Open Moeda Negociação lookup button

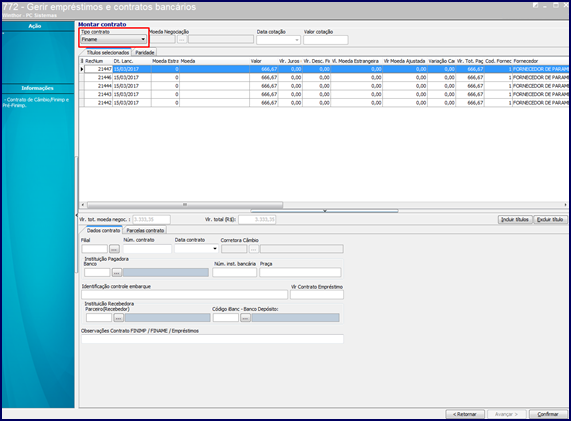point(182,40)
